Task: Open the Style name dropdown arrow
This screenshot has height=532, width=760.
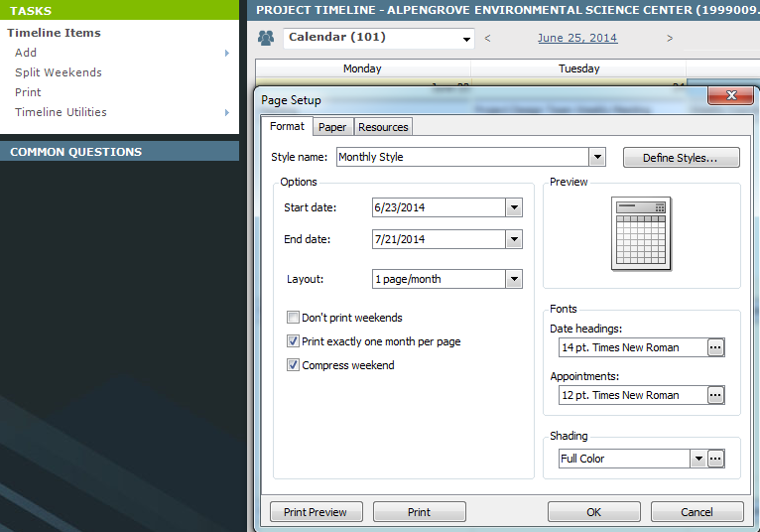Action: (597, 157)
